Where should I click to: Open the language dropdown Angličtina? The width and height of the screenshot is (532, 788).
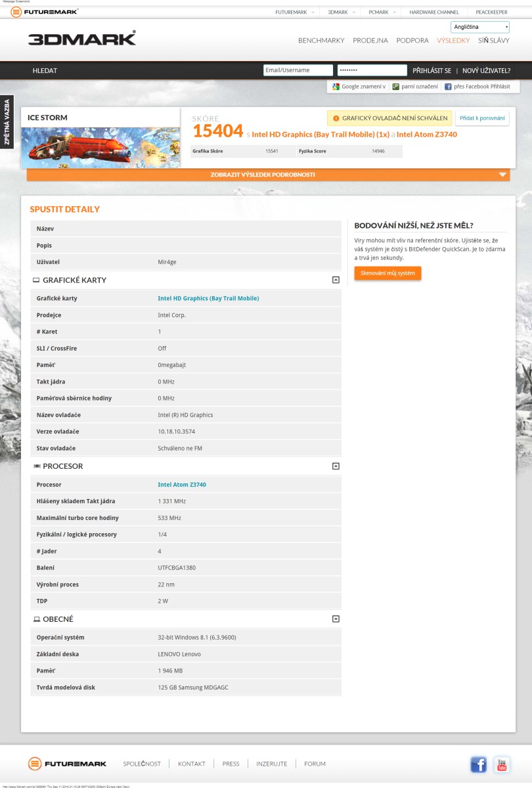pyautogui.click(x=480, y=27)
